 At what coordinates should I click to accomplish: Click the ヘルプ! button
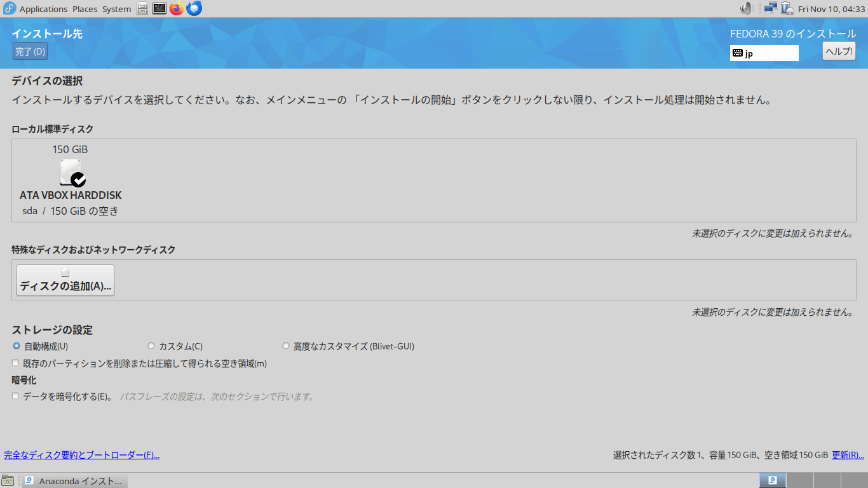point(839,51)
